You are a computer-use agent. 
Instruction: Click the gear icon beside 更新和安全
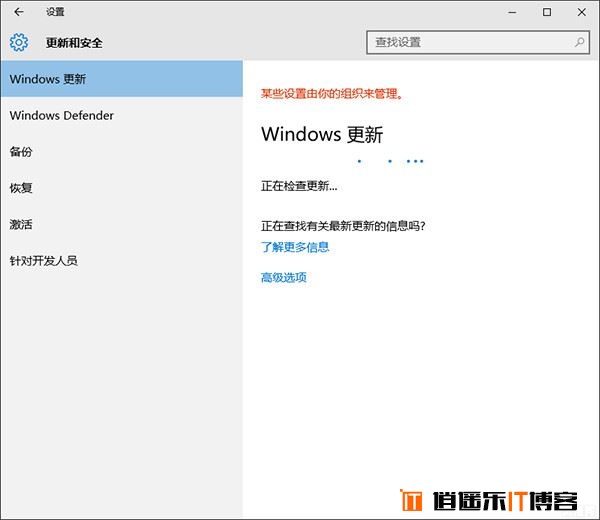pos(19,43)
